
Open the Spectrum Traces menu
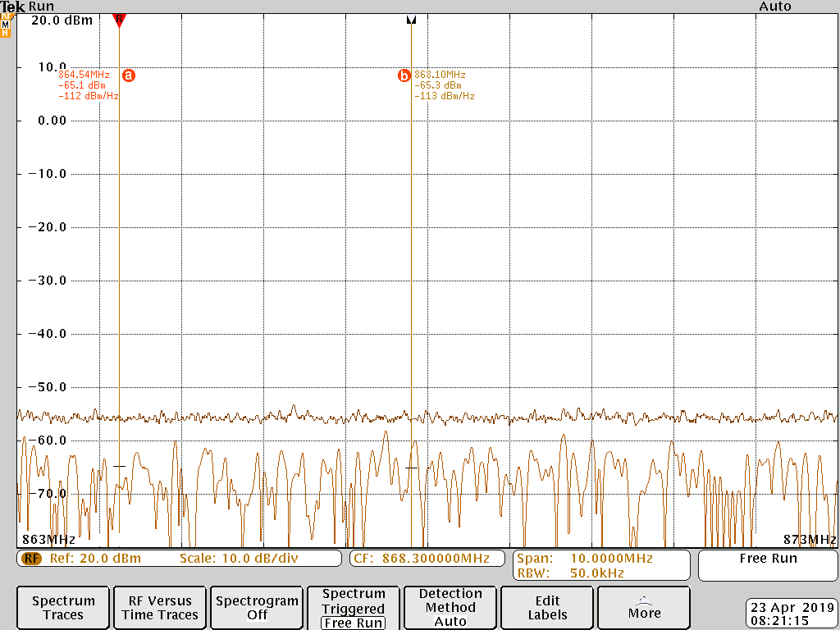(63, 608)
